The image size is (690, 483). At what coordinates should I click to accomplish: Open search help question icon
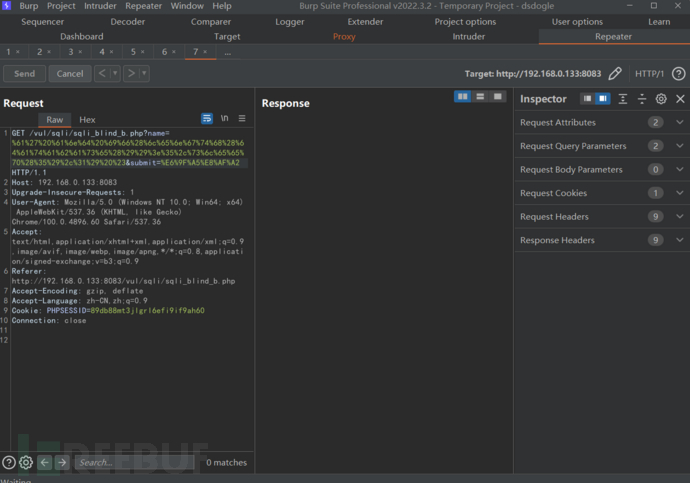click(9, 462)
